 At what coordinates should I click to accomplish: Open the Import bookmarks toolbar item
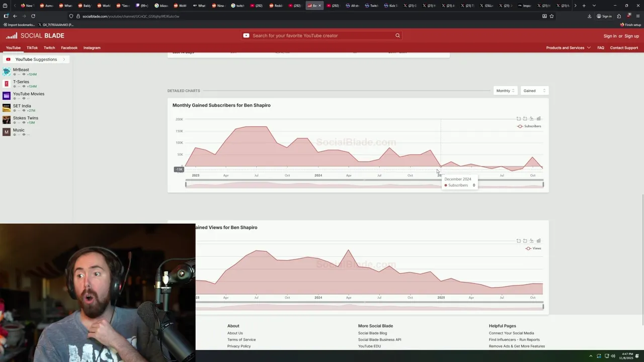pyautogui.click(x=19, y=25)
